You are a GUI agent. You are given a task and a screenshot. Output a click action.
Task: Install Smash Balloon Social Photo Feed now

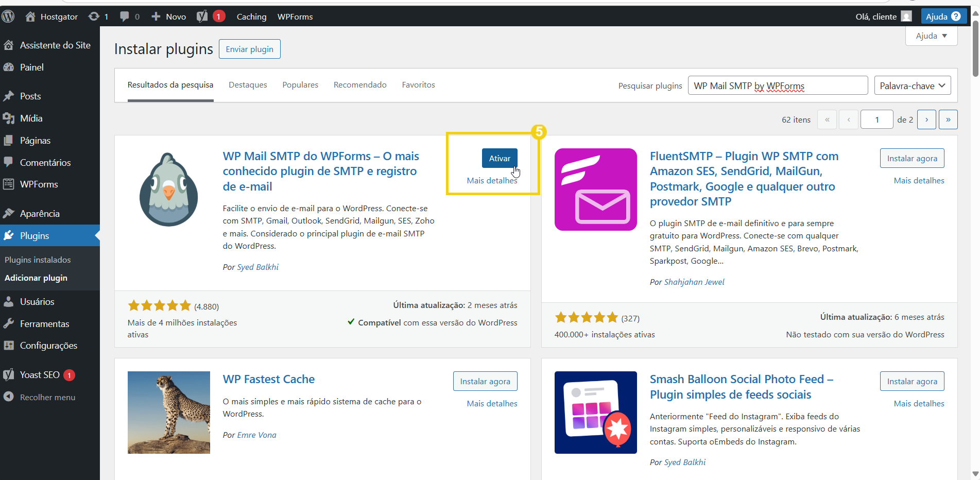[912, 381]
